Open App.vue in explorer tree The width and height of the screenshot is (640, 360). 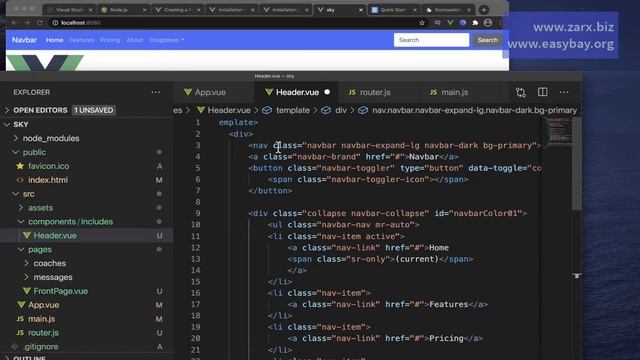click(x=44, y=305)
